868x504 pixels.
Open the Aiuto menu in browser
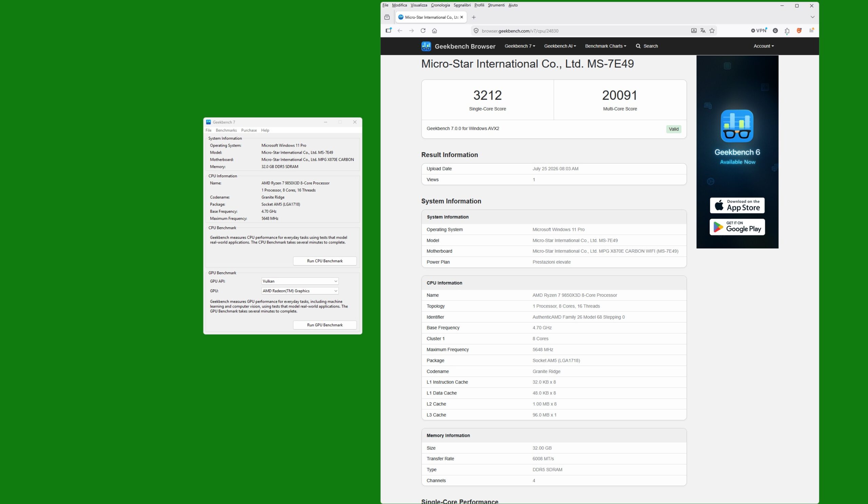[513, 5]
